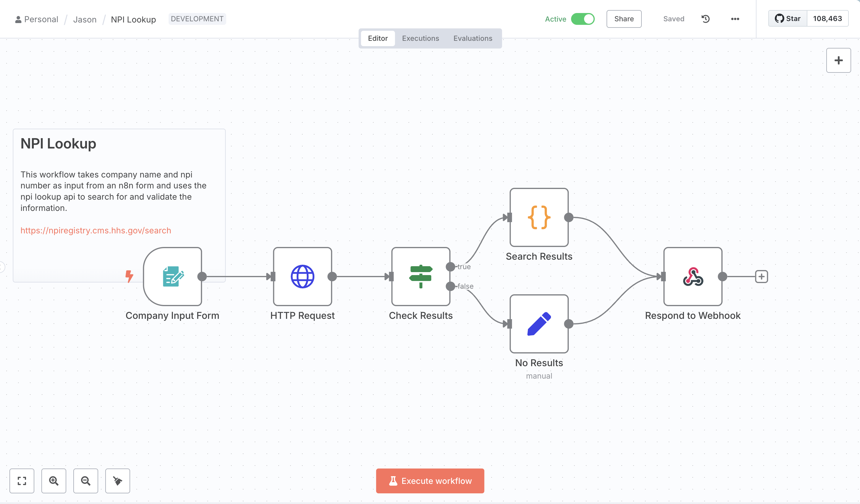
Task: Open the add node panel
Action: pyautogui.click(x=838, y=60)
